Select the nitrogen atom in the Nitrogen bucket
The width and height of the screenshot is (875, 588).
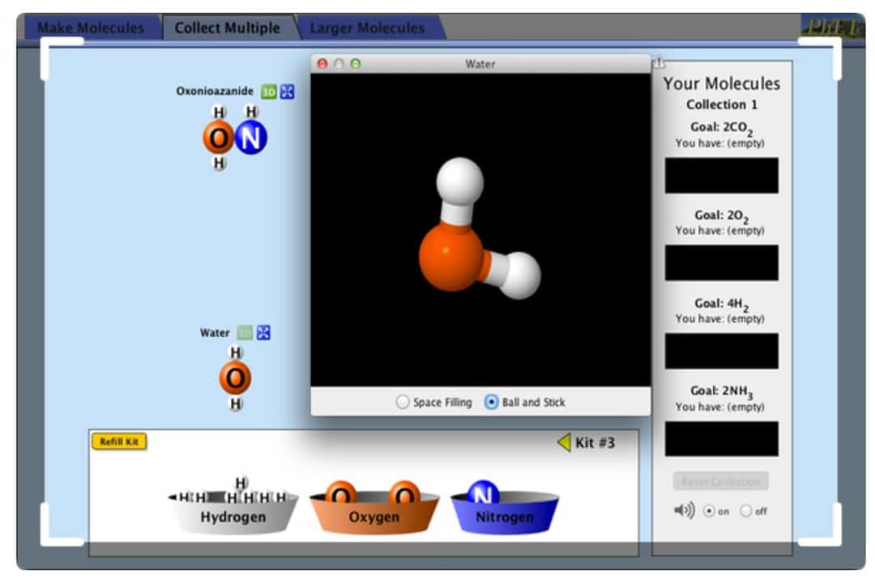coord(485,491)
